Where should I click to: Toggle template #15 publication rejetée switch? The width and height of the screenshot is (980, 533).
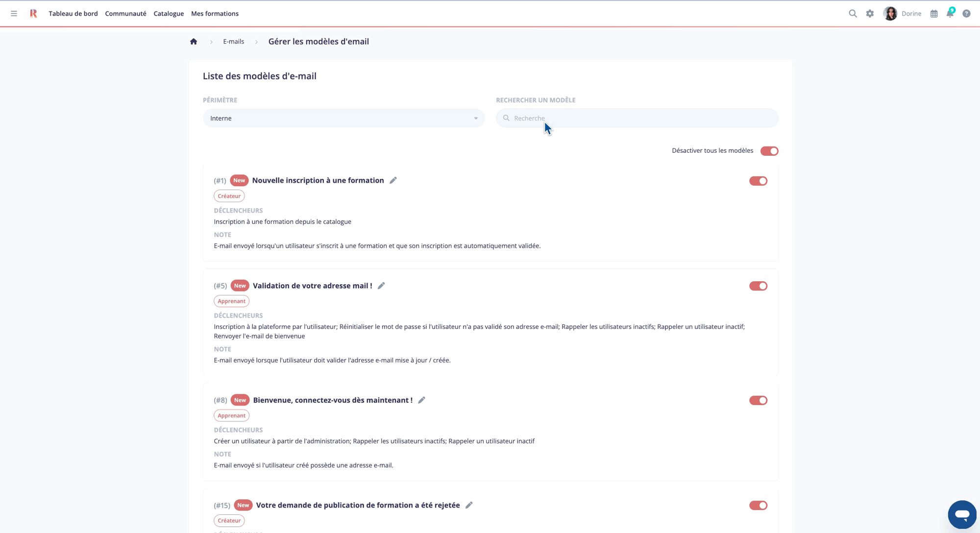[x=758, y=506]
